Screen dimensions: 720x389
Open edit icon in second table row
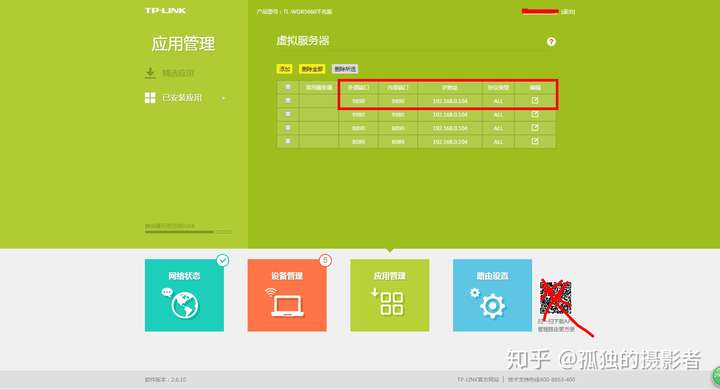point(535,114)
